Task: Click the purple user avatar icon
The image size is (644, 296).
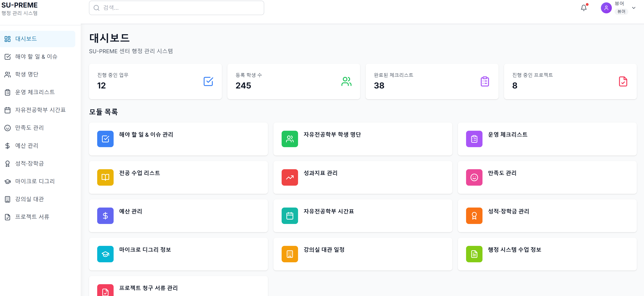Action: coord(606,8)
